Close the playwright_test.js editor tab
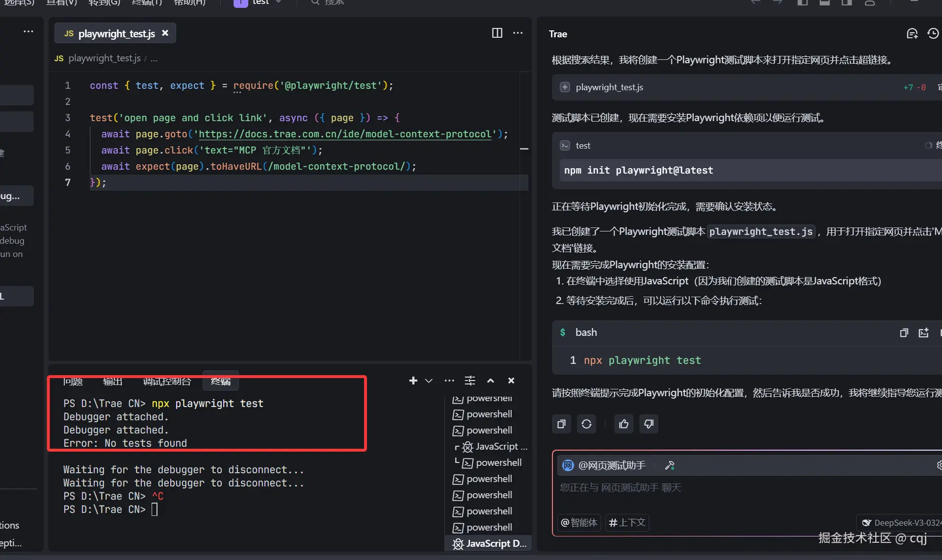This screenshot has width=942, height=560. coord(165,33)
